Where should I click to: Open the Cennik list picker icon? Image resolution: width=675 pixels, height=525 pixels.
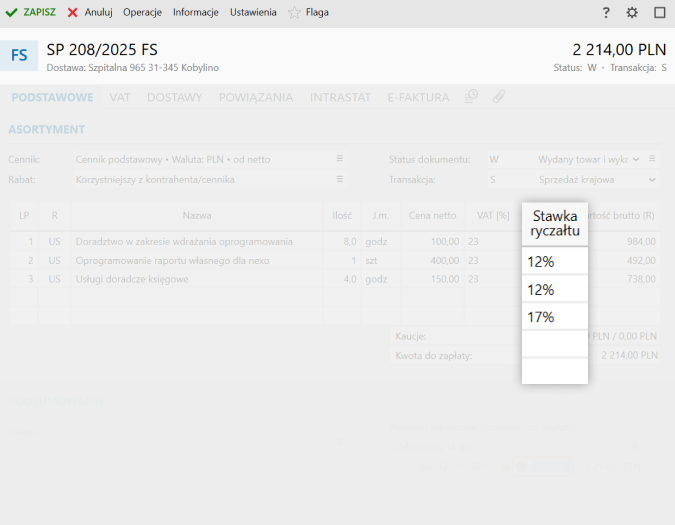tap(339, 159)
